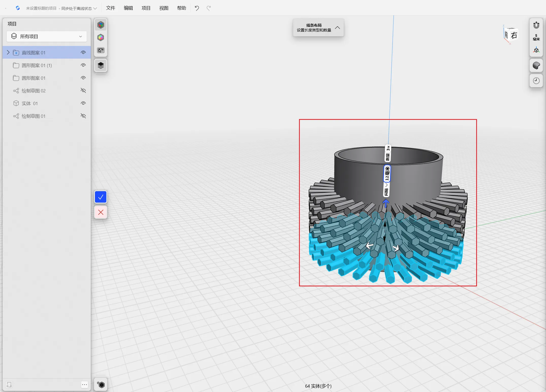
Task: Open the 所有项目 dropdown
Action: click(47, 37)
